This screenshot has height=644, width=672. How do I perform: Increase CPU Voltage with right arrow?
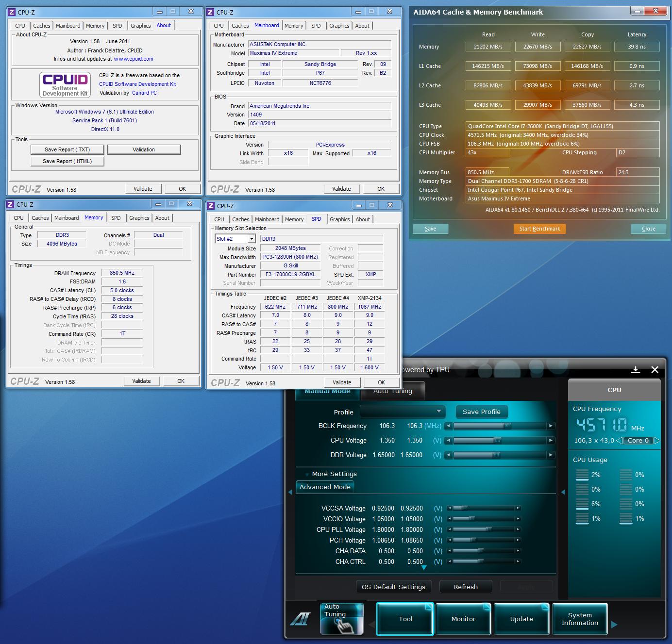[551, 441]
